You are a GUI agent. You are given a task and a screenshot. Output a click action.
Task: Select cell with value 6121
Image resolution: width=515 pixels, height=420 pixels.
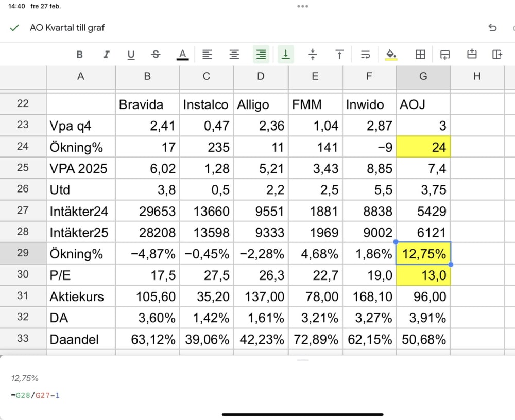click(x=423, y=232)
